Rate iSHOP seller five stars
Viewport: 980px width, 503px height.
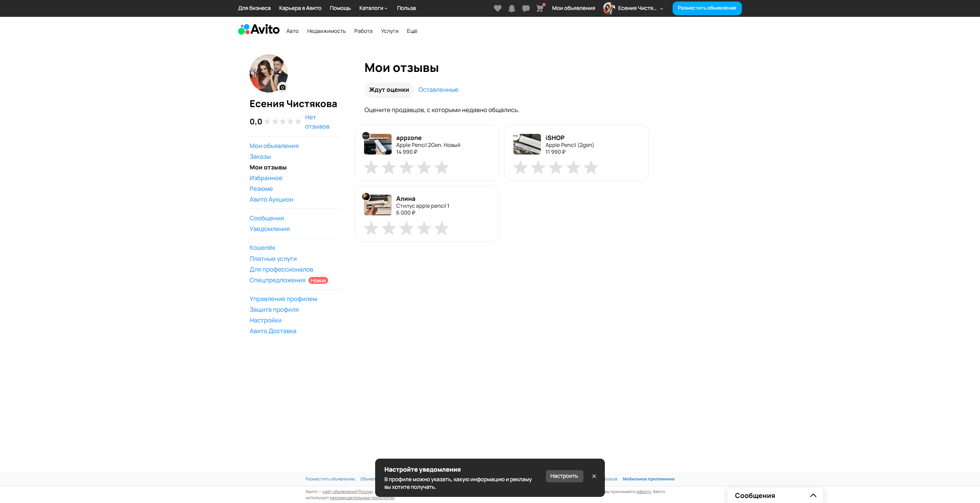tap(591, 168)
